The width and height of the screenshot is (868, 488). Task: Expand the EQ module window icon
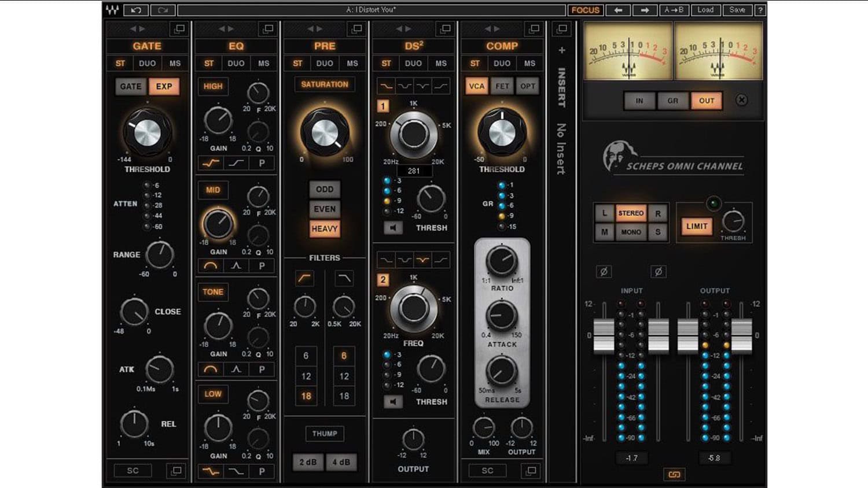click(268, 28)
